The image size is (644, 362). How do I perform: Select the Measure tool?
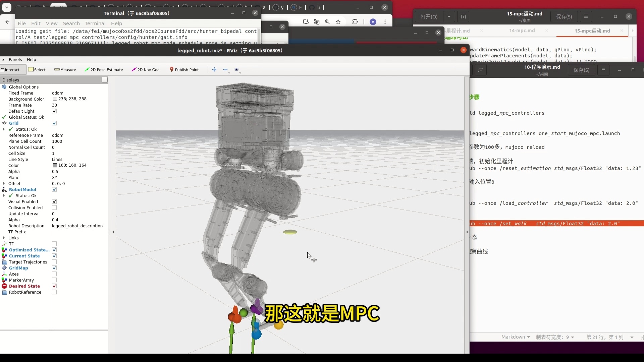point(65,70)
